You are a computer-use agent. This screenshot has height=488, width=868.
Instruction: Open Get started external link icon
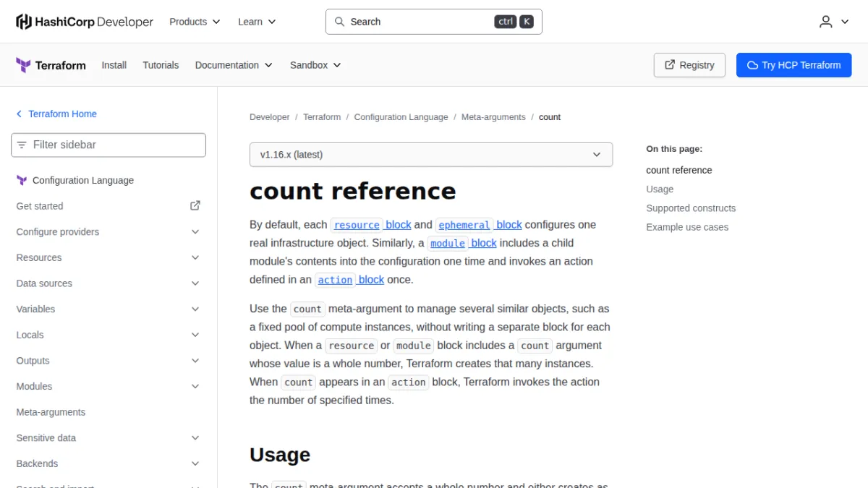click(195, 205)
